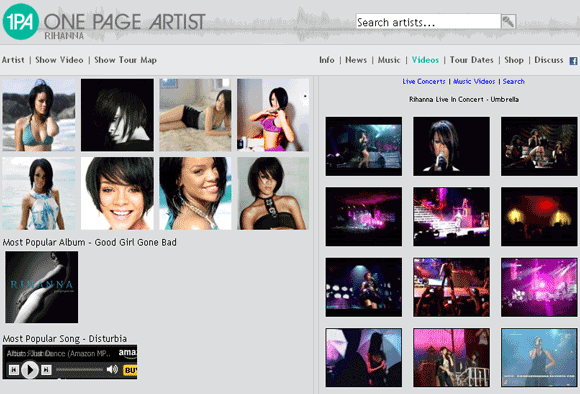Click the yellow BUY button in player
The image size is (580, 394).
coord(130,370)
